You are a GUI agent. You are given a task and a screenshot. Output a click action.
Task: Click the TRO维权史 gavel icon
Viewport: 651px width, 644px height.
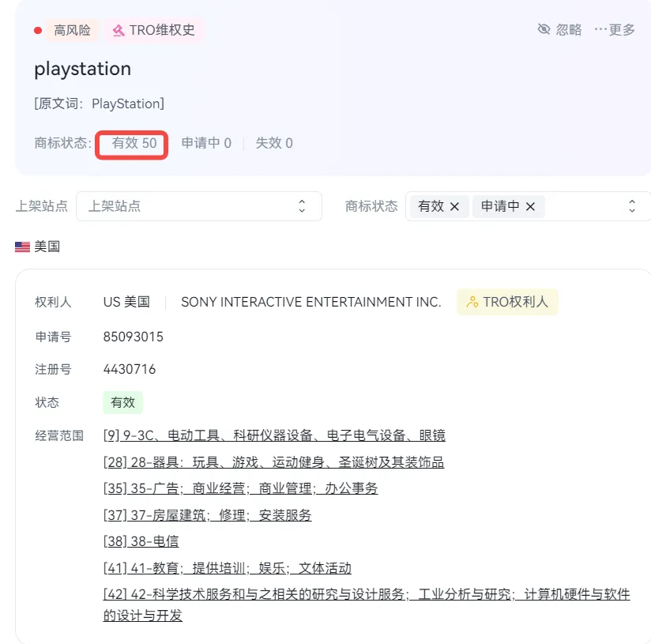click(x=119, y=30)
